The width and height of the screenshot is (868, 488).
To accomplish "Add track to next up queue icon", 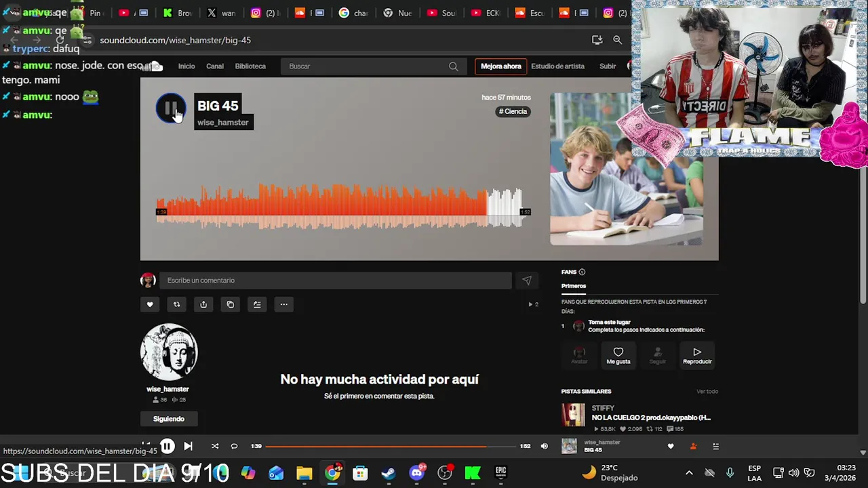I will [x=257, y=304].
